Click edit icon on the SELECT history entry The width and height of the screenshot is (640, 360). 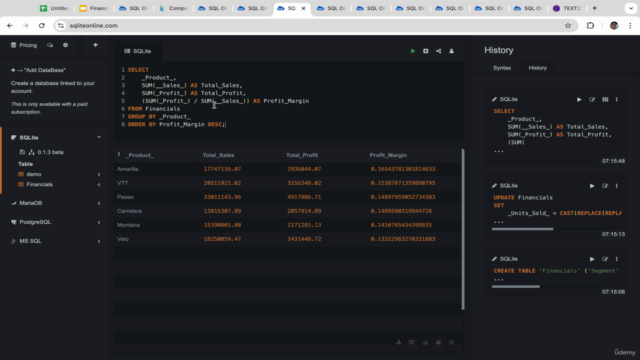click(592, 99)
